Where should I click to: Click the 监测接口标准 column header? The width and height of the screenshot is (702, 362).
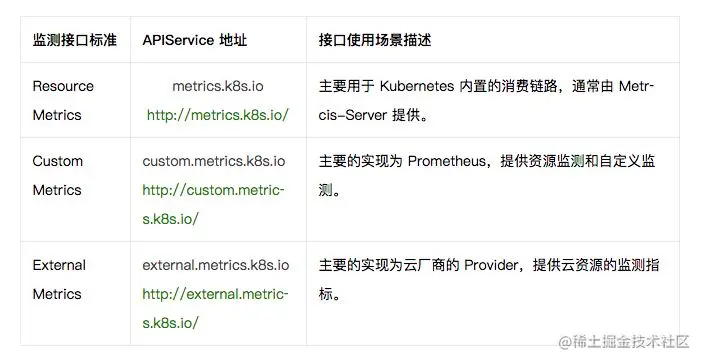(x=75, y=40)
